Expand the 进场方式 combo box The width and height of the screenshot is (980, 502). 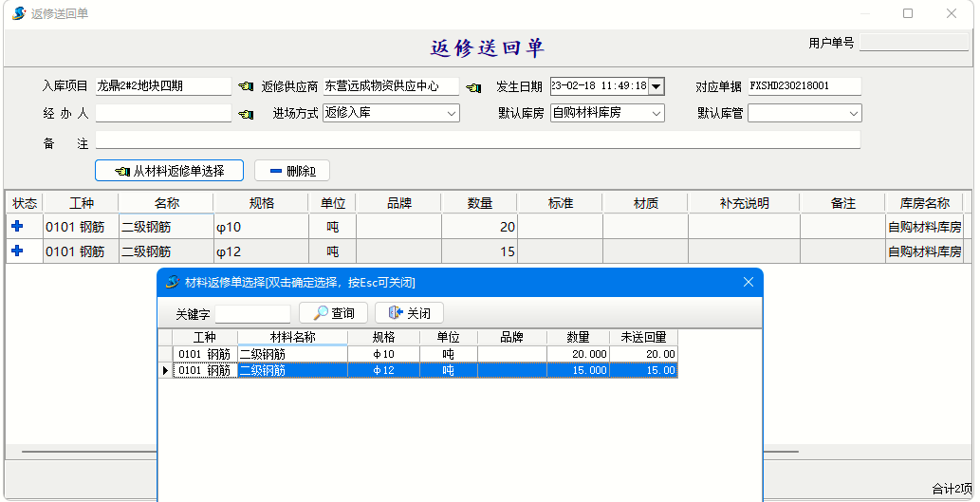[451, 114]
